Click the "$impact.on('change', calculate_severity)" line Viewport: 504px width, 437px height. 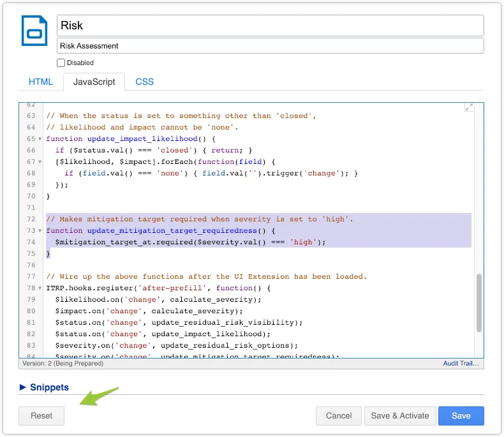point(149,311)
